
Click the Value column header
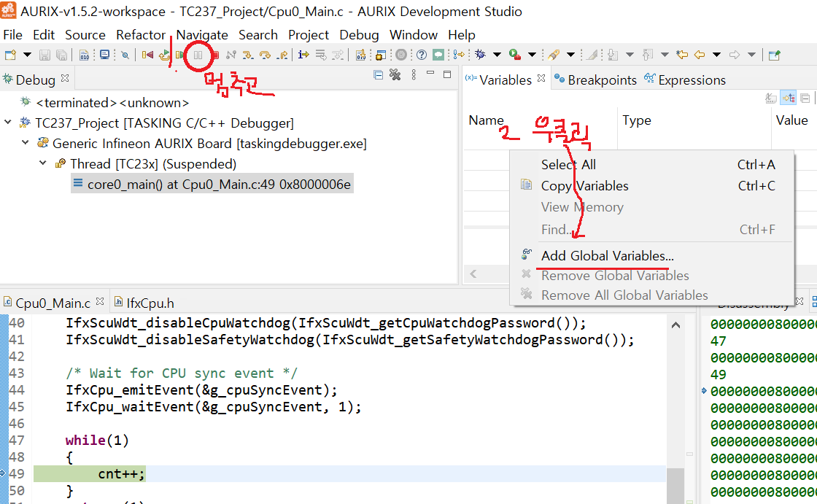(x=791, y=120)
